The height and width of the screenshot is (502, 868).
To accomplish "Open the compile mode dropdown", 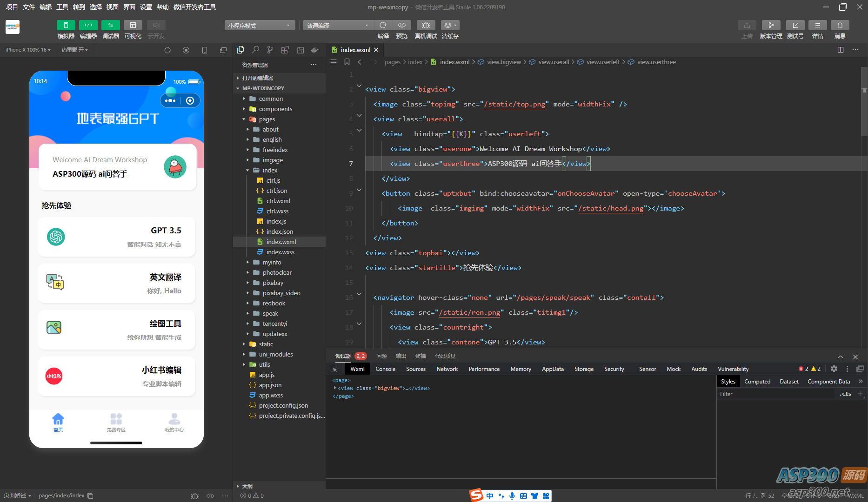I will pyautogui.click(x=338, y=26).
